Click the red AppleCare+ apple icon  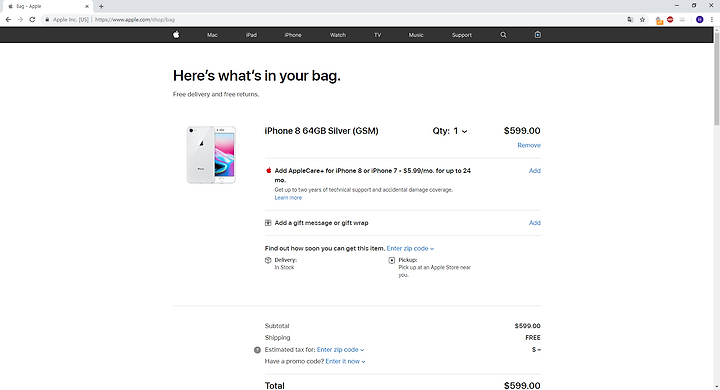[269, 170]
